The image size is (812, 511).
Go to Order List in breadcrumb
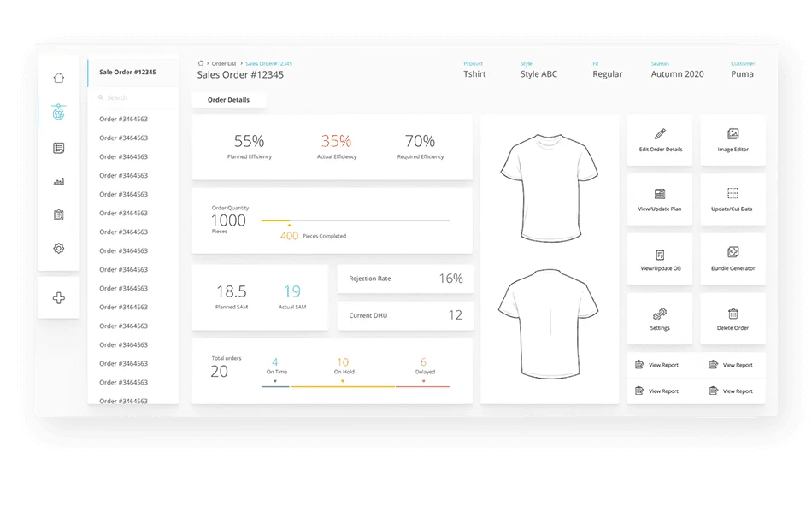[223, 63]
